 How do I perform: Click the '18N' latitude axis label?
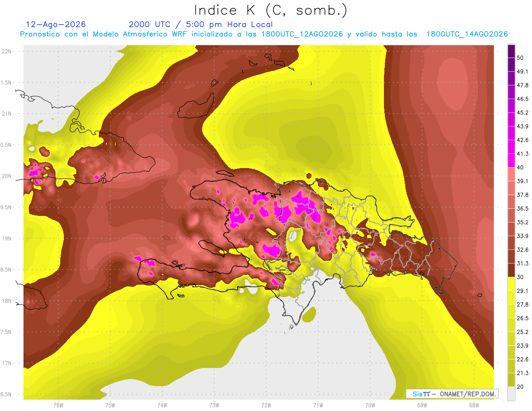coord(7,301)
